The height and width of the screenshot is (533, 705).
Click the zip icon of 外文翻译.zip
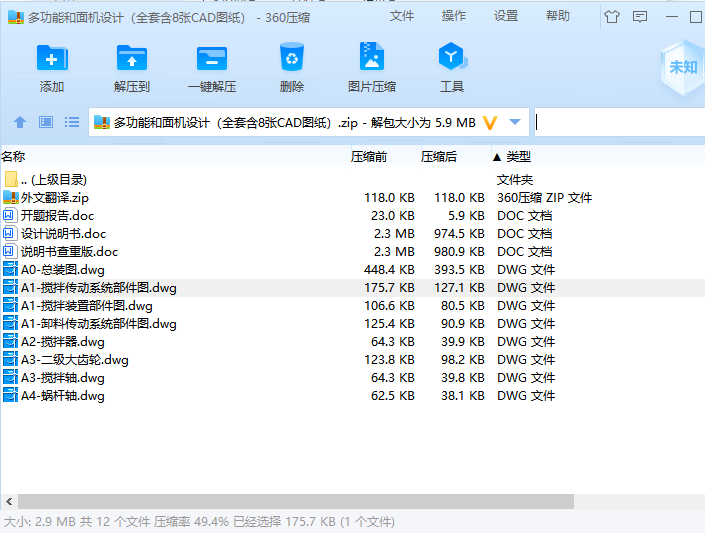pos(11,197)
